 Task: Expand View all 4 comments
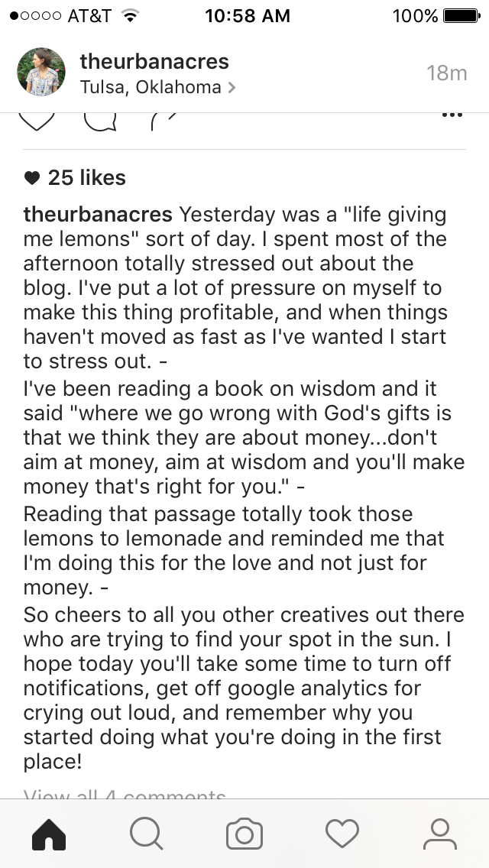[125, 793]
